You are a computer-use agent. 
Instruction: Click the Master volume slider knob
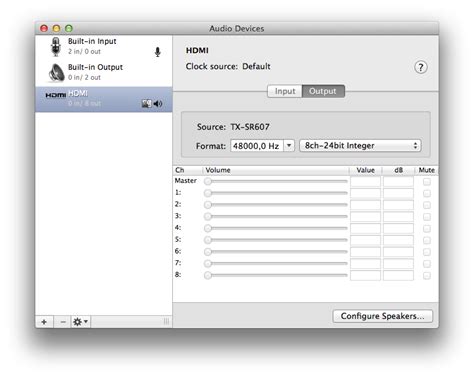coord(208,181)
